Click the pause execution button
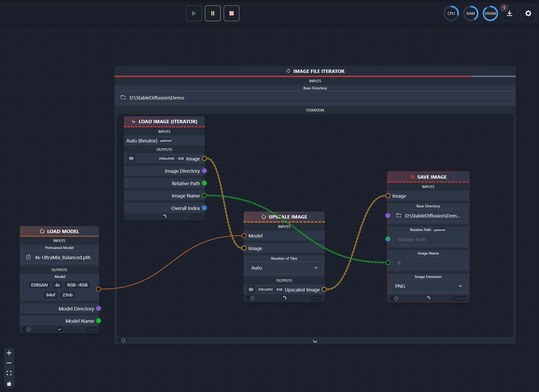Viewport: 539px width, 392px height. pos(213,13)
